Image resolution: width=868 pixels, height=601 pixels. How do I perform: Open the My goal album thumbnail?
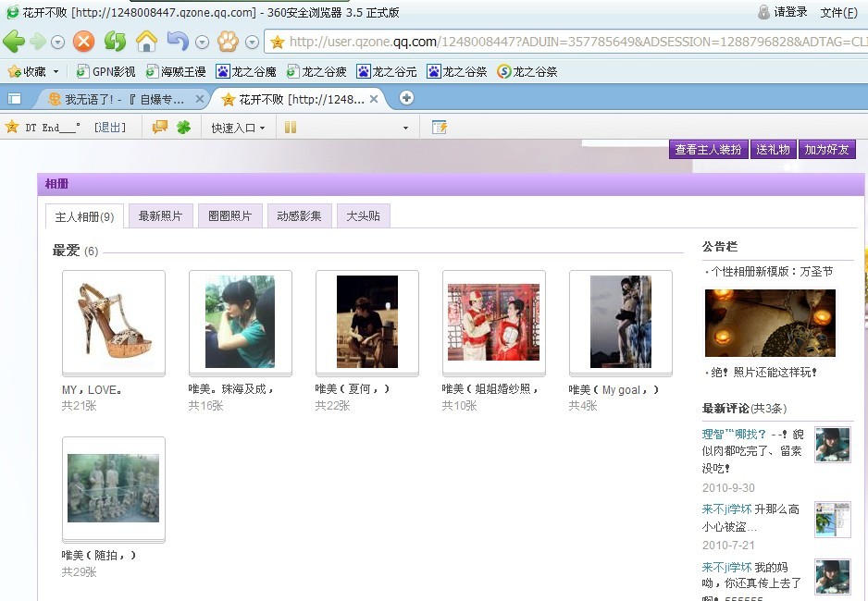point(621,322)
